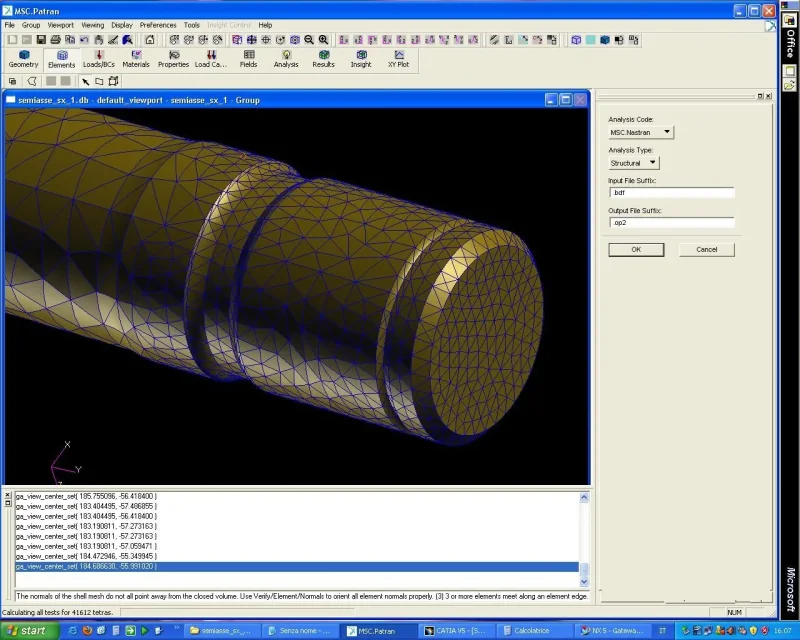Open the Geometry application
Viewport: 800px width, 640px height.
click(23, 59)
